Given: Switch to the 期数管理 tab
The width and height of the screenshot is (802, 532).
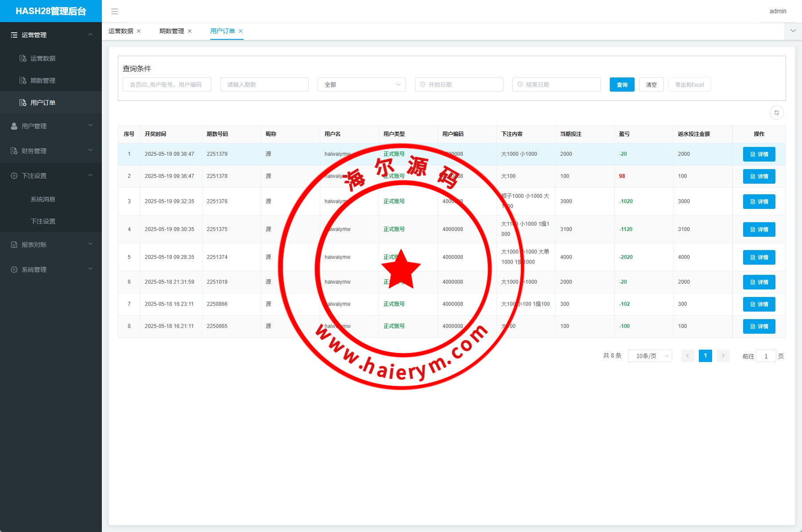Looking at the screenshot, I should pyautogui.click(x=171, y=31).
